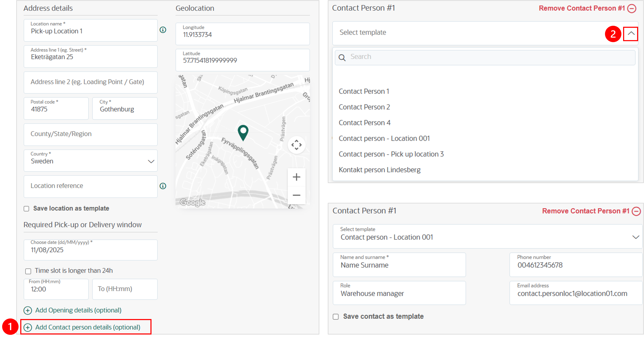Click the Address line 2 field
This screenshot has width=644, height=337.
click(x=90, y=83)
